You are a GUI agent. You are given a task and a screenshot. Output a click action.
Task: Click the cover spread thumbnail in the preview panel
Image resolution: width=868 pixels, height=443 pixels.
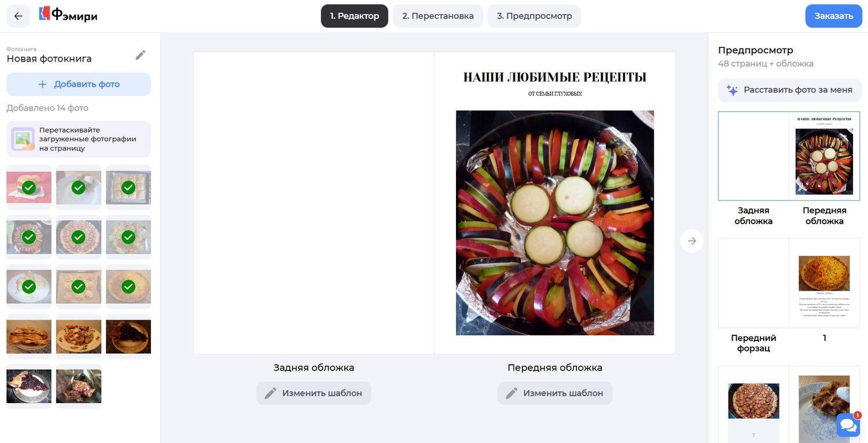(789, 155)
